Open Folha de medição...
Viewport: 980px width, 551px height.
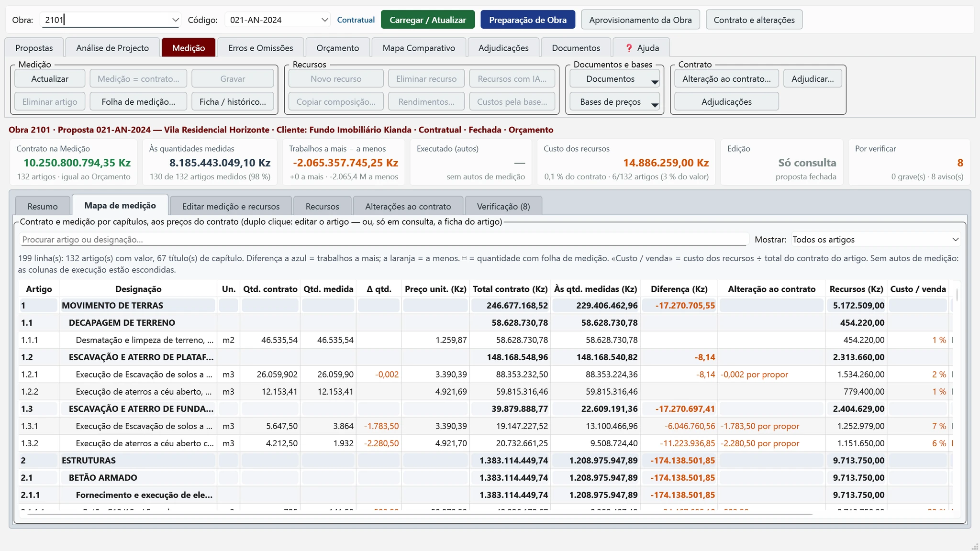click(138, 102)
